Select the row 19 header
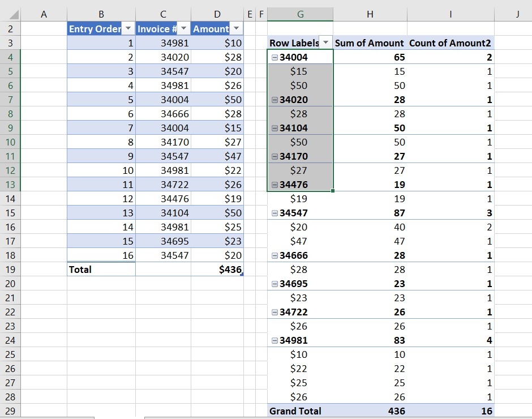 click(10, 270)
